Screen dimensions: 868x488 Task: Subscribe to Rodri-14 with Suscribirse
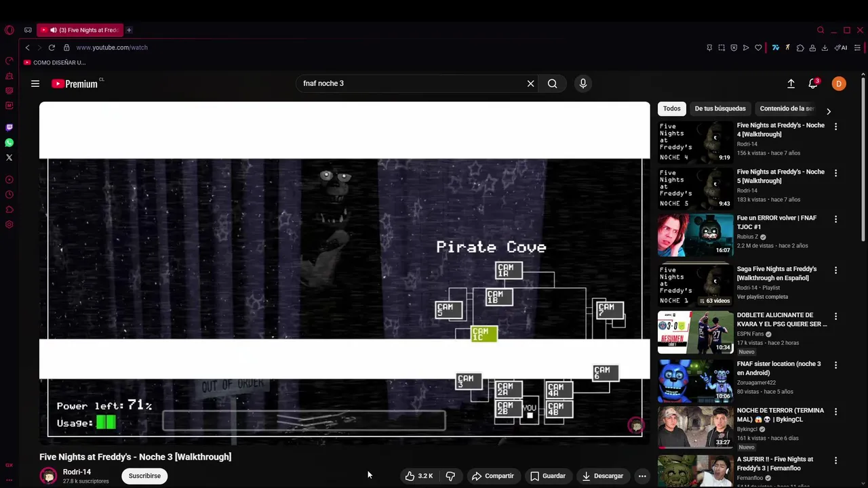coord(144,476)
